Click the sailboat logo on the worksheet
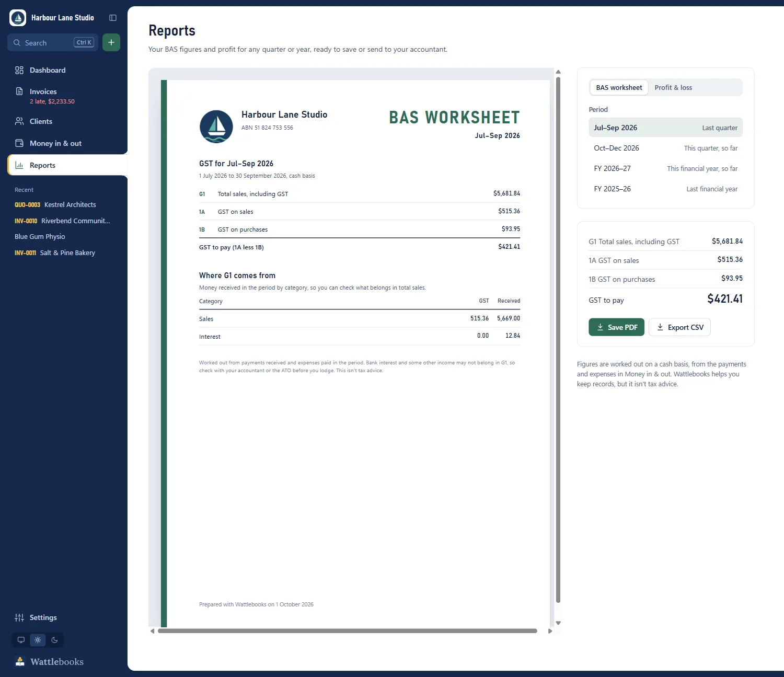The image size is (784, 677). (216, 127)
